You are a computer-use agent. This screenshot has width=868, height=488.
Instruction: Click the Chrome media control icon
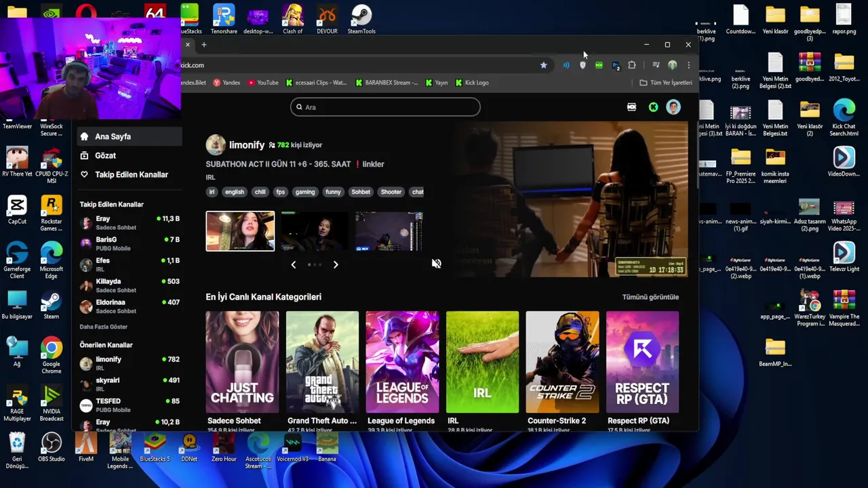point(656,65)
